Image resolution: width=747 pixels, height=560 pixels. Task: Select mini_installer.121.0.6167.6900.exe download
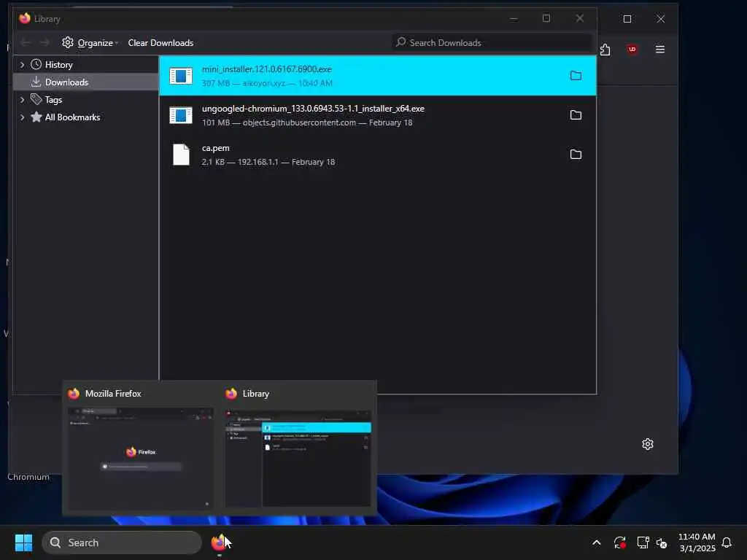coord(377,76)
